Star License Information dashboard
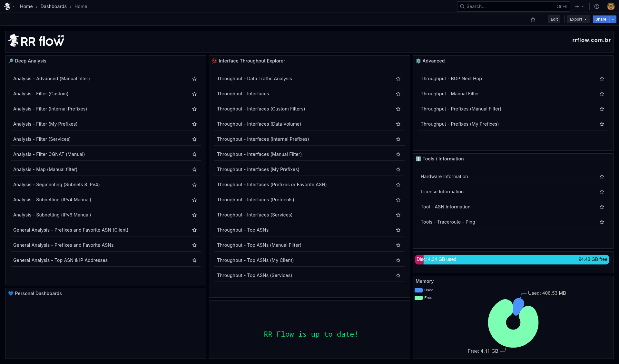Screen dimensions: 619x364 (x=602, y=192)
